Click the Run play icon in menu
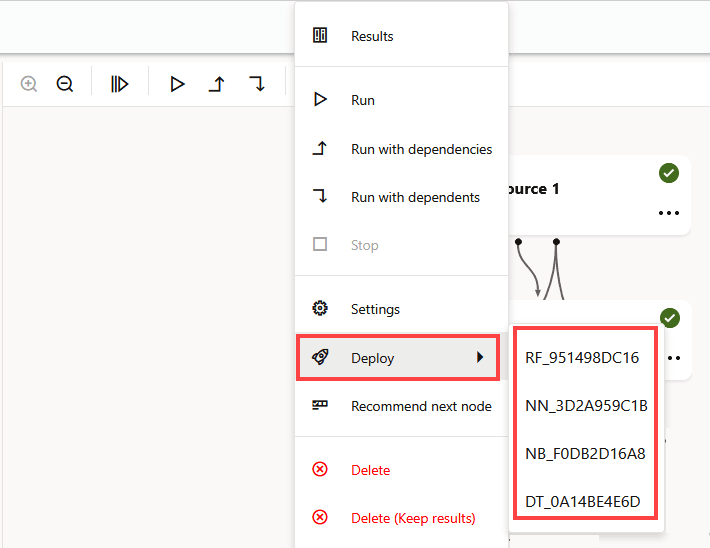 tap(320, 99)
